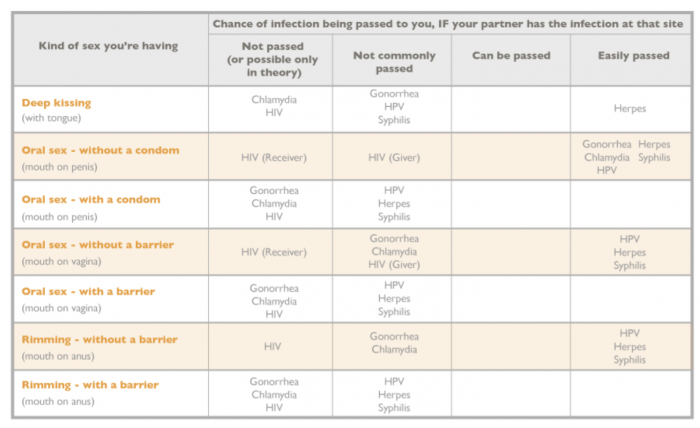Click the 'Deep kissing' row label
This screenshot has height=428, width=700.
[x=57, y=102]
